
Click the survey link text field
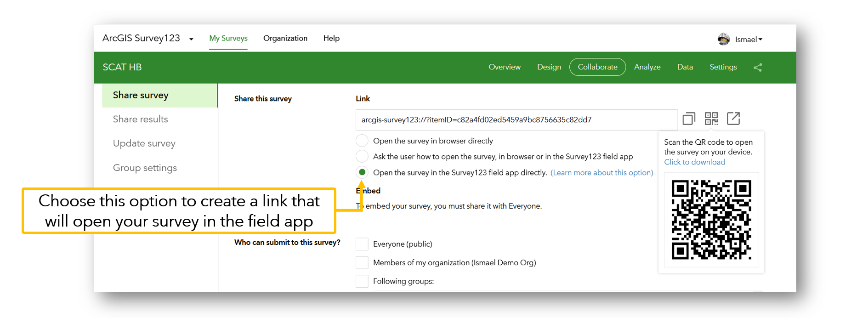[516, 120]
